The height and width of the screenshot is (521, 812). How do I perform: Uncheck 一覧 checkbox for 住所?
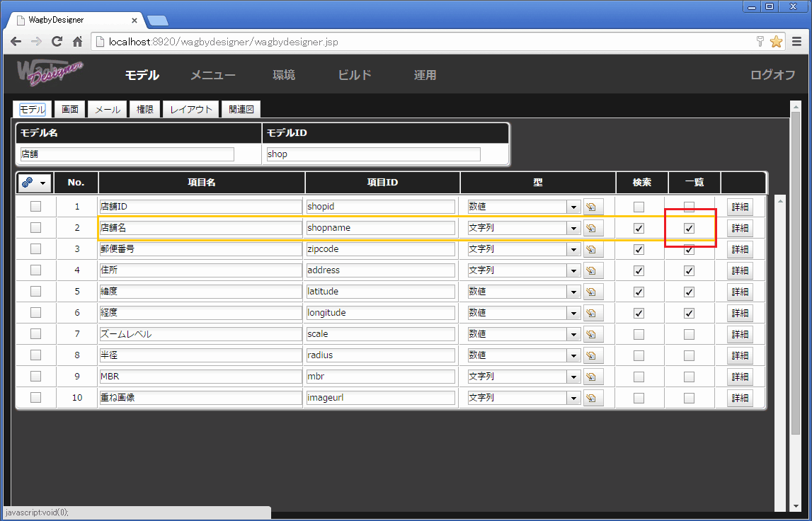point(689,271)
